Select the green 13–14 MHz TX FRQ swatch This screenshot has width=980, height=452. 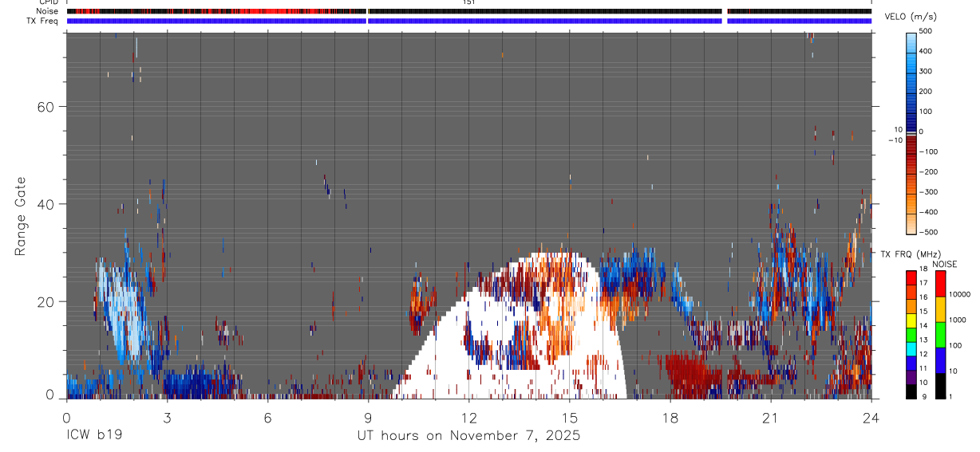coord(911,334)
